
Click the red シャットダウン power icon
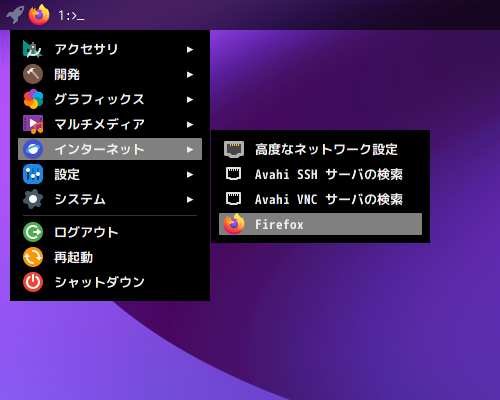point(33,282)
